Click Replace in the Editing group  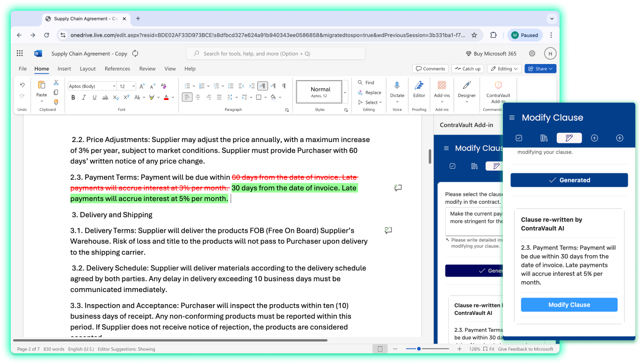click(369, 93)
